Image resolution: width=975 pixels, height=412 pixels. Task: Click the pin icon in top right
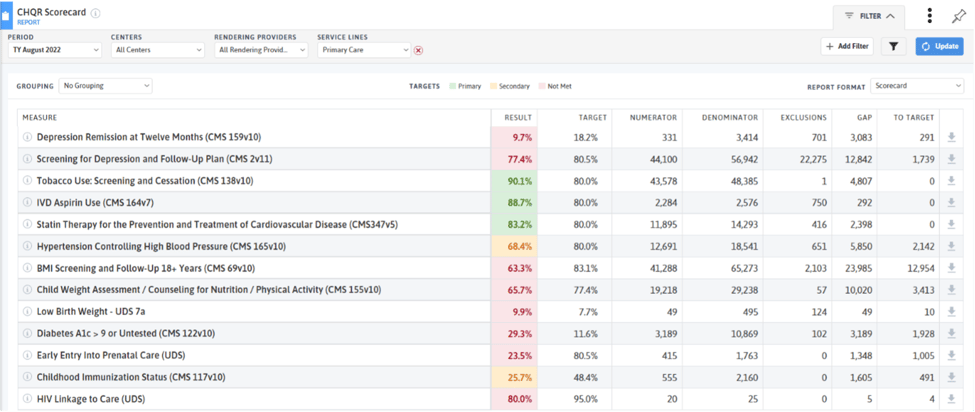(x=959, y=16)
